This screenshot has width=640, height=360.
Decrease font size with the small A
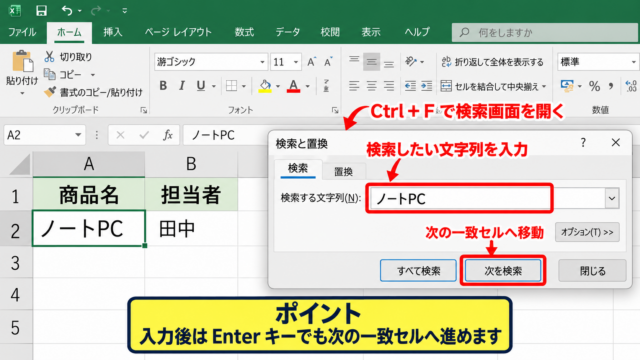point(328,62)
